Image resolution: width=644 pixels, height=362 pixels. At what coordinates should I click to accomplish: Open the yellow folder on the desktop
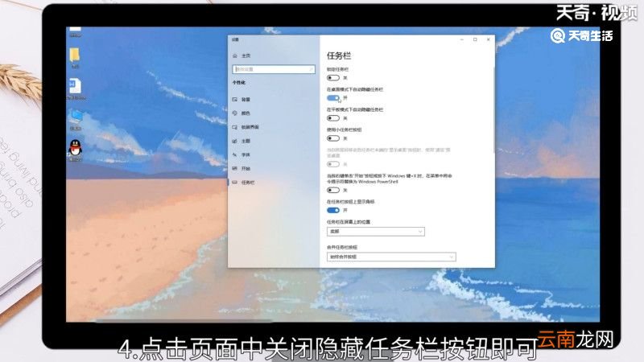click(x=75, y=57)
